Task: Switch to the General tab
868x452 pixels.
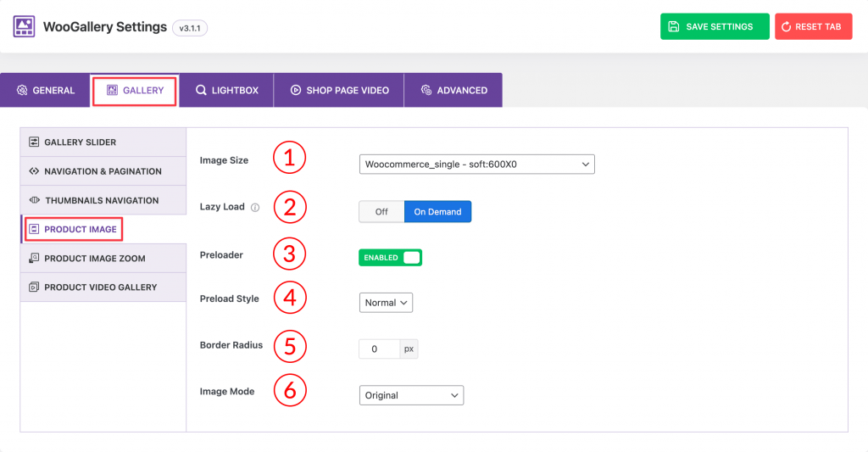Action: 46,90
